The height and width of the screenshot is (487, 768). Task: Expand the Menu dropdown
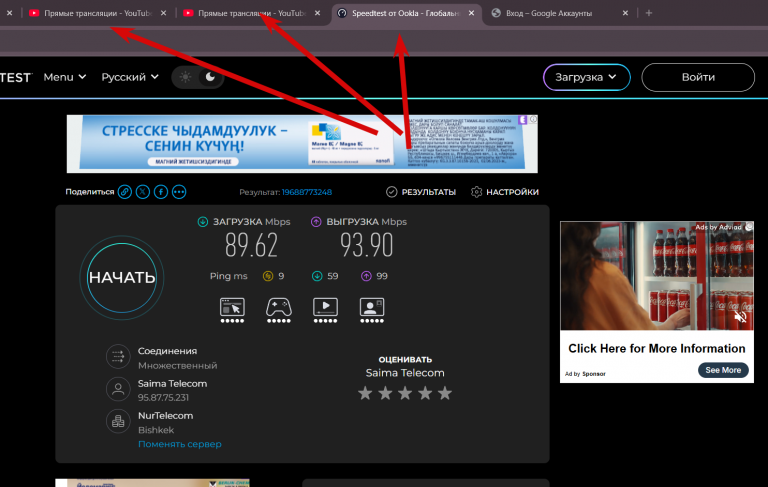click(x=65, y=77)
